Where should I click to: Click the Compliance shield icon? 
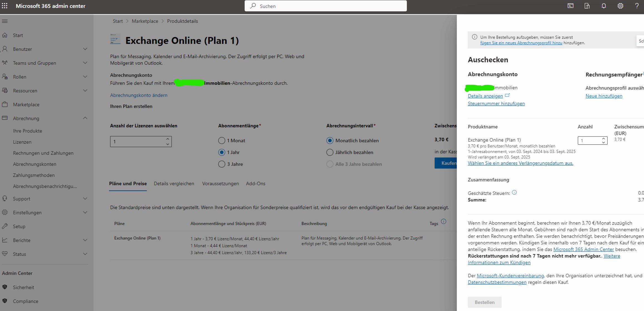tap(5, 301)
